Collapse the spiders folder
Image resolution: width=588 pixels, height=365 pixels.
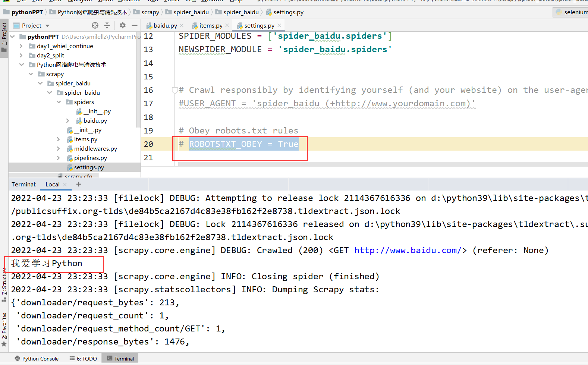59,102
